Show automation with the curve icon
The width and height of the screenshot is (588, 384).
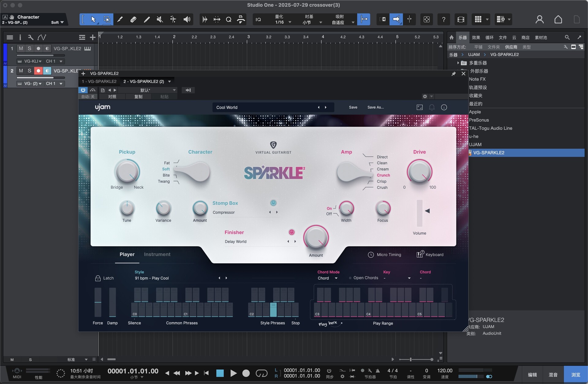pyautogui.click(x=42, y=37)
